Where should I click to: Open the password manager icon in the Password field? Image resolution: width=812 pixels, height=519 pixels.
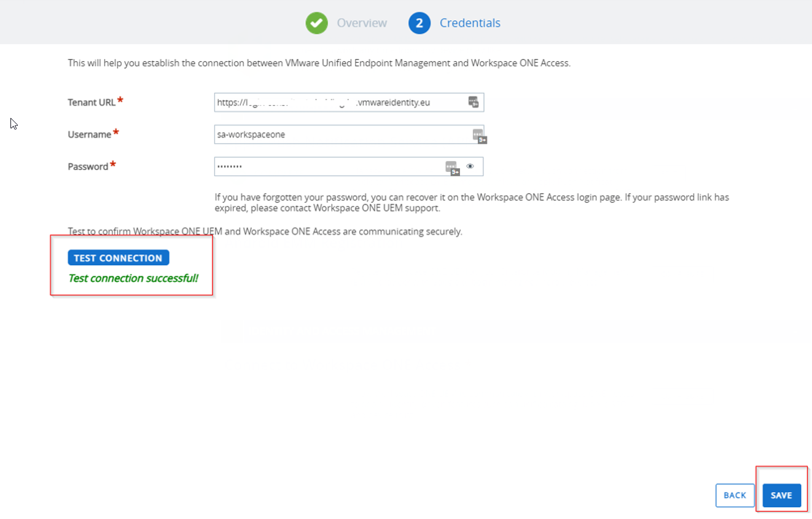pos(450,166)
